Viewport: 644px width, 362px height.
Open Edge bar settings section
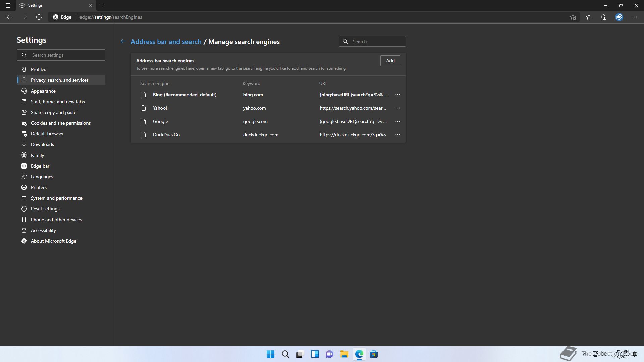click(x=61, y=166)
